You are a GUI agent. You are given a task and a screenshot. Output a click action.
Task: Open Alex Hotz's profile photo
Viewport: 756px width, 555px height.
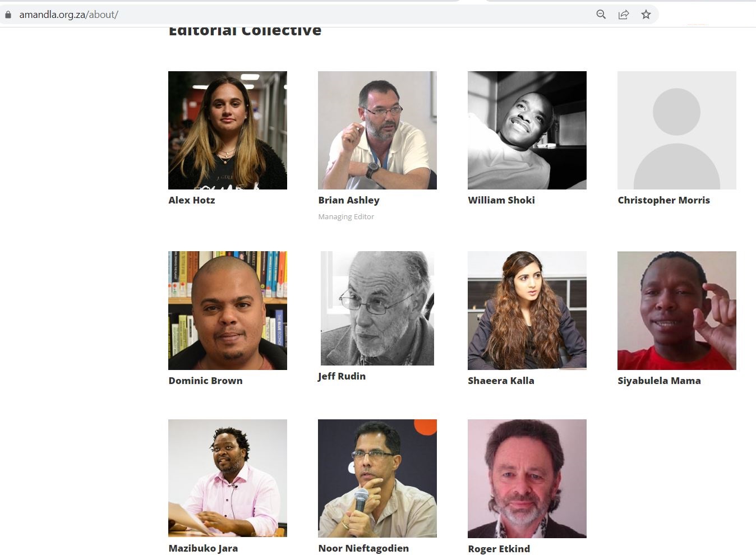pos(228,130)
